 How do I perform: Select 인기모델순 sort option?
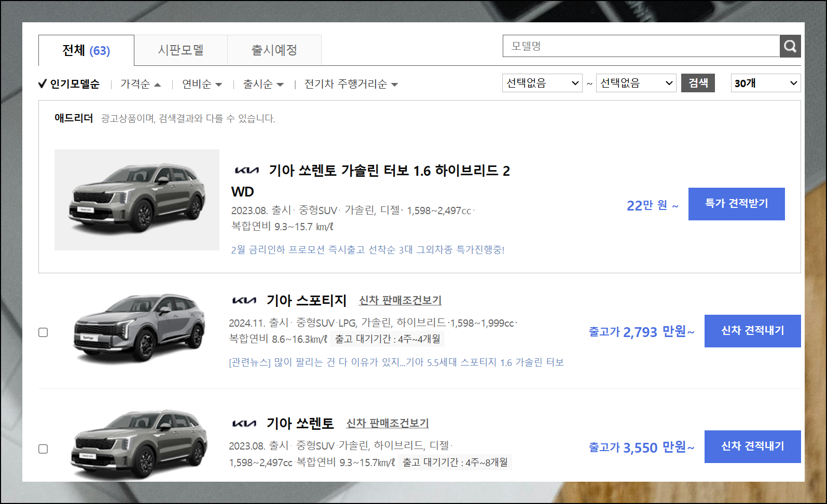click(x=69, y=84)
